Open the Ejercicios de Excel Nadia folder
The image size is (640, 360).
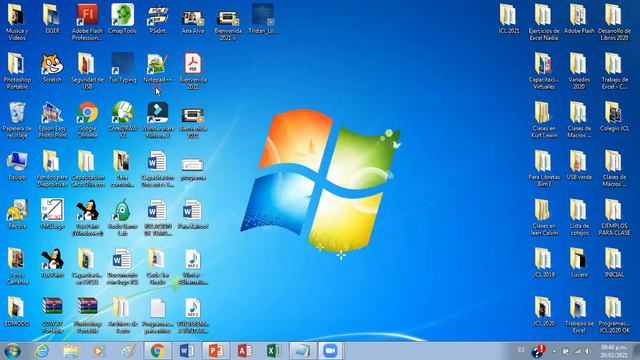(544, 22)
